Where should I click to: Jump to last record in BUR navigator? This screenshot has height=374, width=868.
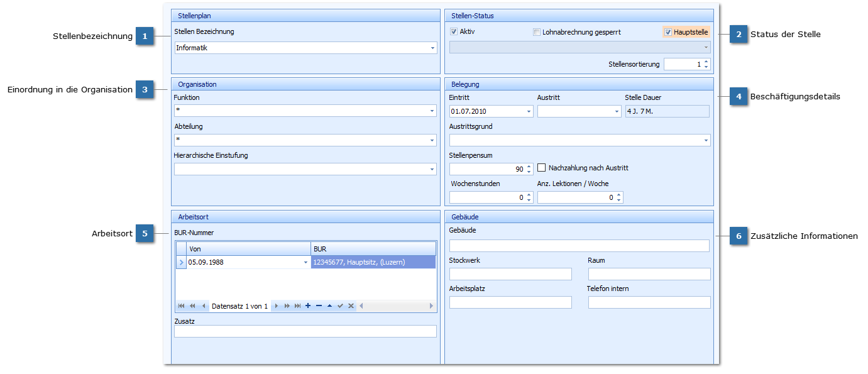[298, 306]
